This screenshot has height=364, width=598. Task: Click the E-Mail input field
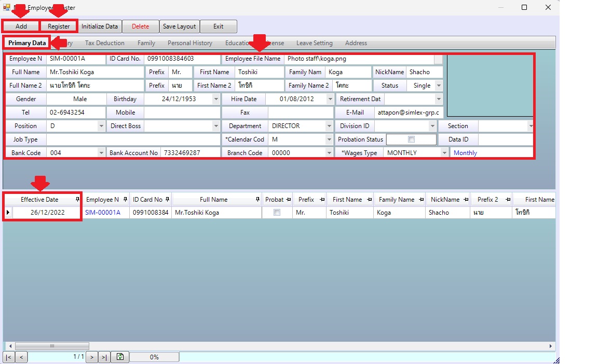coord(408,113)
